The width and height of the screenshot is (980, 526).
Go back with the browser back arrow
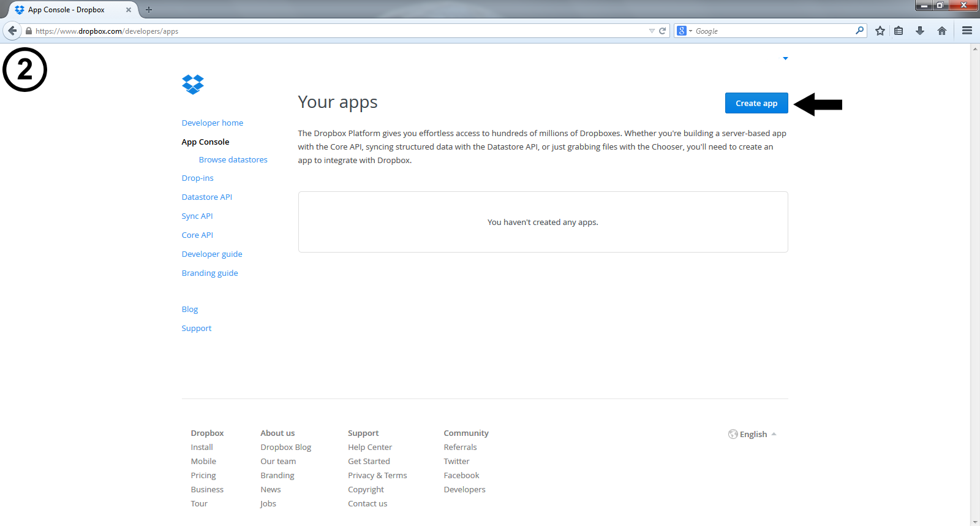[12, 31]
